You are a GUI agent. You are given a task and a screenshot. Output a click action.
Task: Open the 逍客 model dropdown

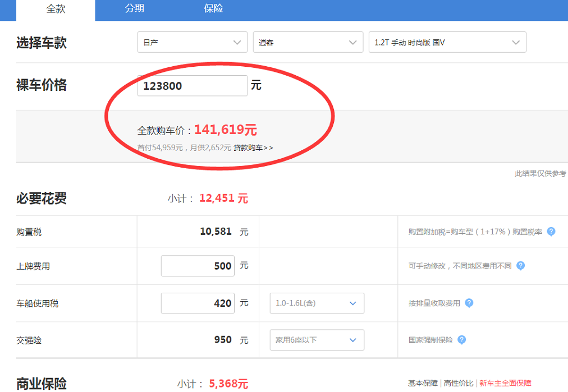[308, 43]
